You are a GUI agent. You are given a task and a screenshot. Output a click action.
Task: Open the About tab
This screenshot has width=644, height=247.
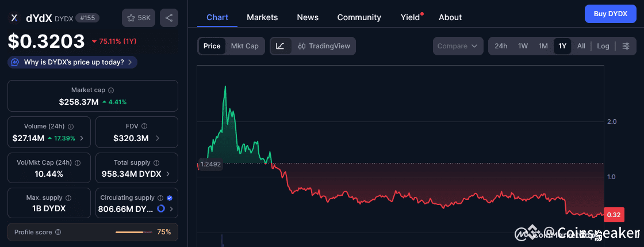click(450, 17)
